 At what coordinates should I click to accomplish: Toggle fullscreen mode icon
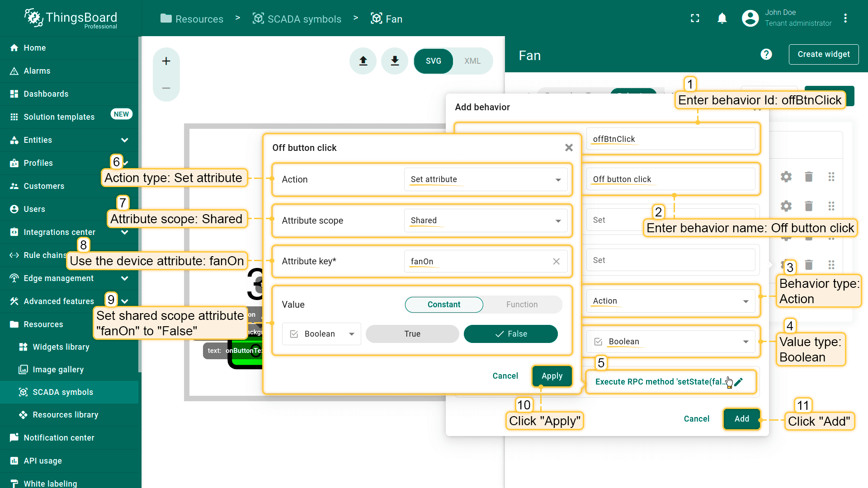pos(695,18)
